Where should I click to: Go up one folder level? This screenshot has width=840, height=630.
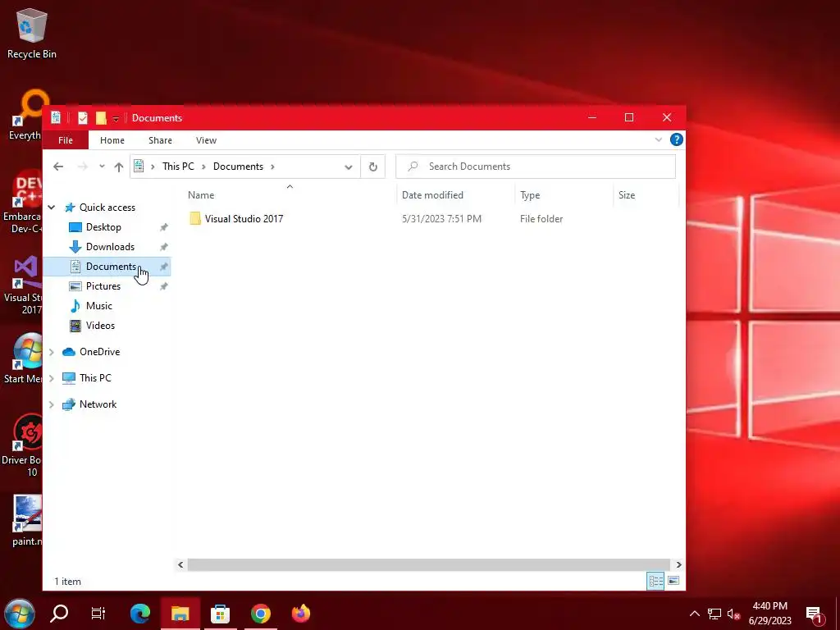point(119,167)
